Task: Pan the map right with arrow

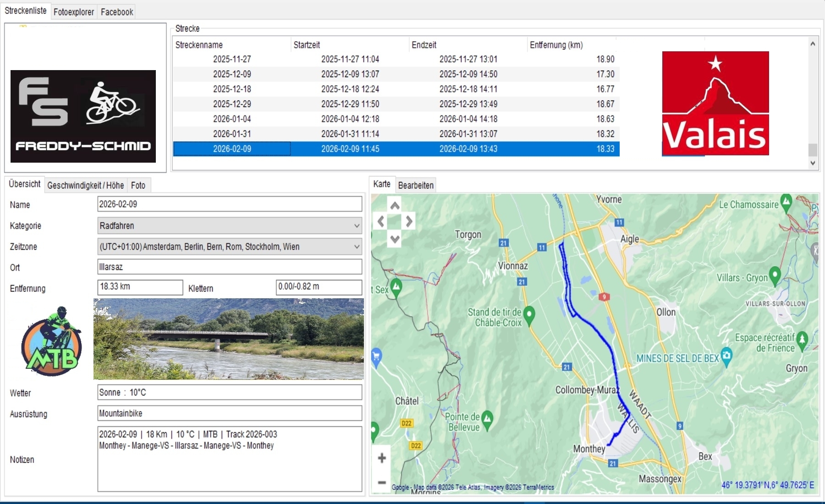Action: pos(409,222)
